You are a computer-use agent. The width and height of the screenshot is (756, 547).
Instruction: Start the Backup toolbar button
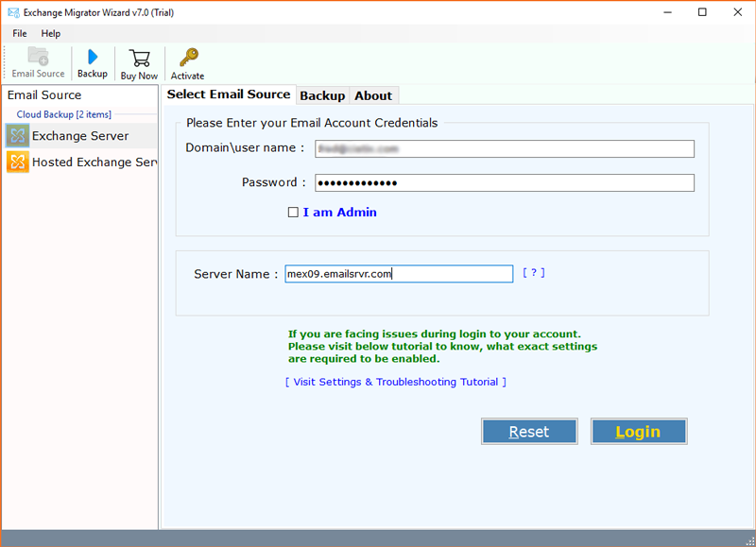(92, 62)
